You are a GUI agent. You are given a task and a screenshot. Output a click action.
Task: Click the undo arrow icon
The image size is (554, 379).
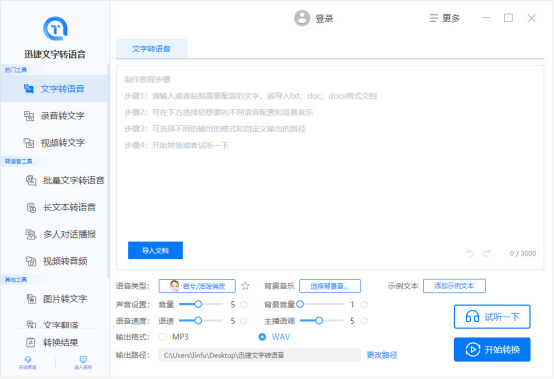pos(470,253)
